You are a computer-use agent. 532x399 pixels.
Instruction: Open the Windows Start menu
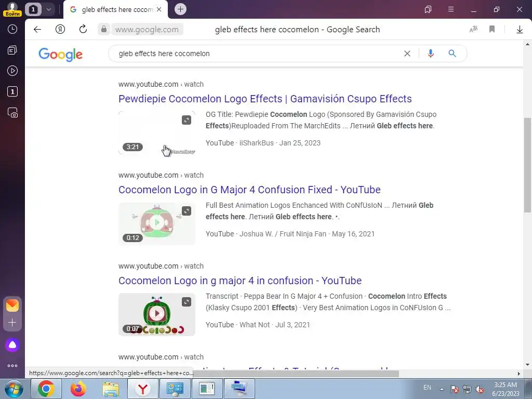pyautogui.click(x=14, y=389)
